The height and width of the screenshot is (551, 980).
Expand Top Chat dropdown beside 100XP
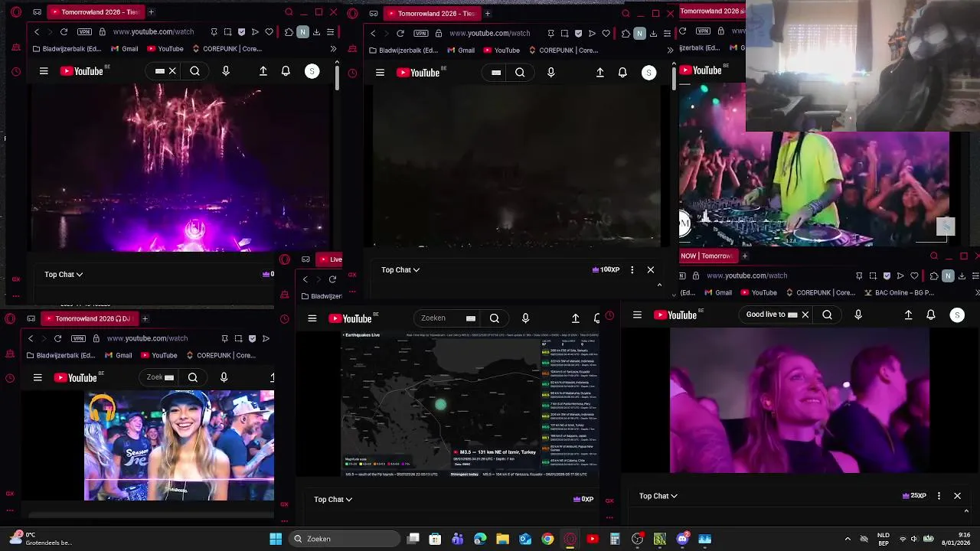(400, 269)
